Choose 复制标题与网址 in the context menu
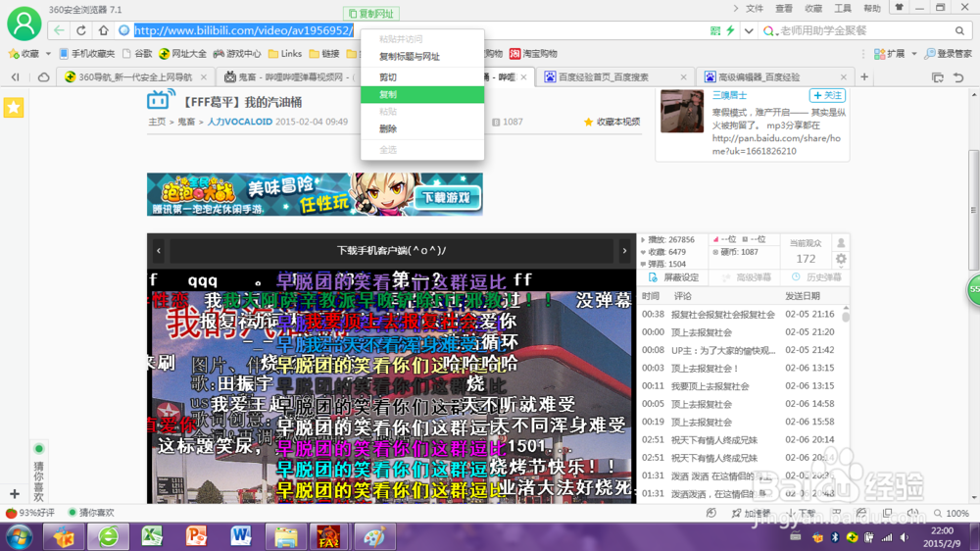Viewport: 980px width, 551px height. [x=421, y=56]
